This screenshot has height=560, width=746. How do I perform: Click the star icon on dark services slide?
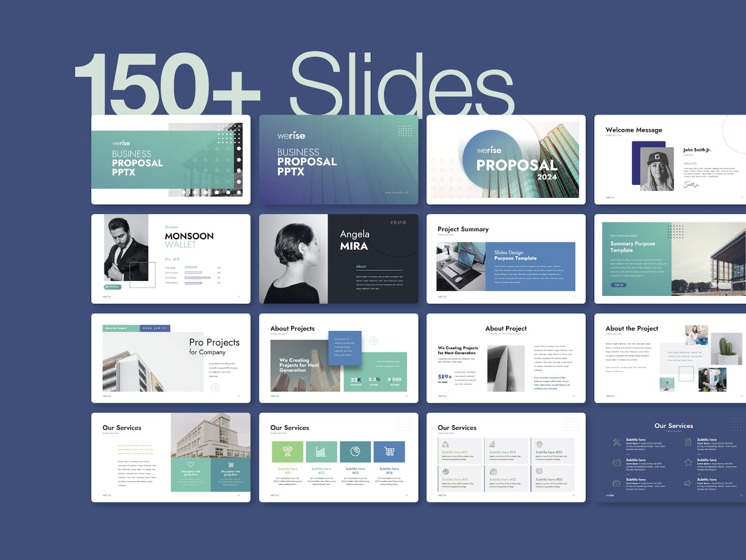(x=688, y=462)
